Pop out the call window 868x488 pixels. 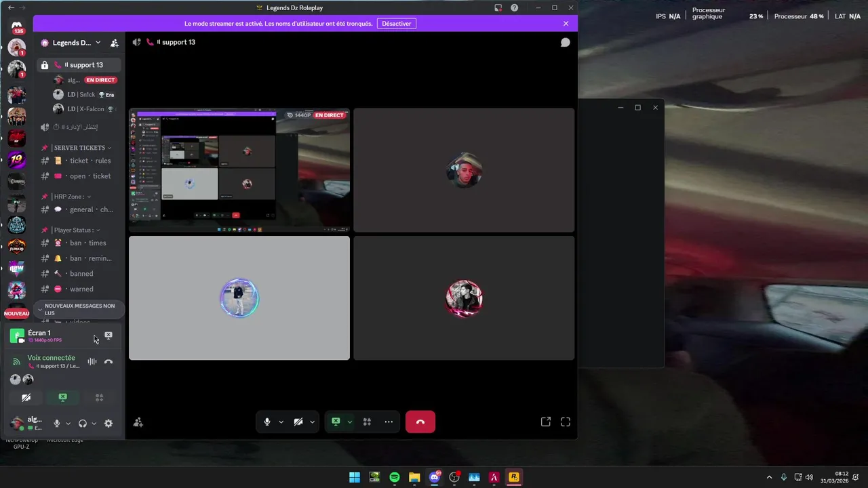click(x=546, y=422)
